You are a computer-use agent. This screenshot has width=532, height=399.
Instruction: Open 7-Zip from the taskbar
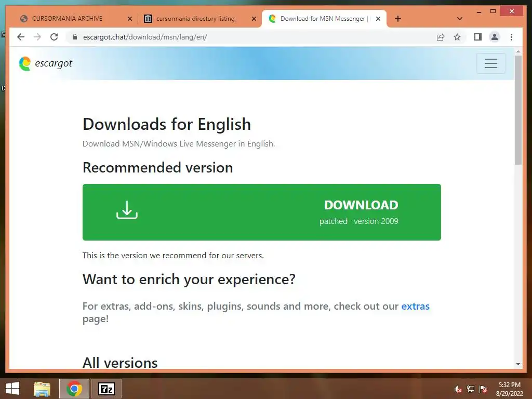[107, 389]
